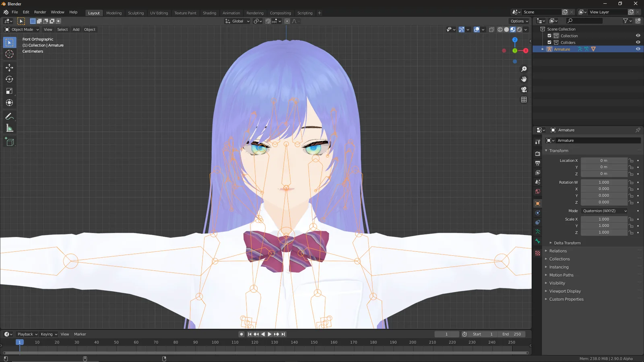Toggle X-Ray in the viewport header

point(491,29)
